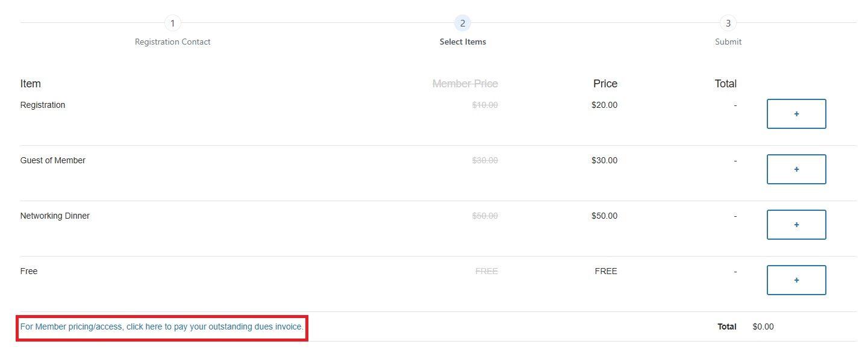Select the Guest of Member item name

click(x=53, y=160)
